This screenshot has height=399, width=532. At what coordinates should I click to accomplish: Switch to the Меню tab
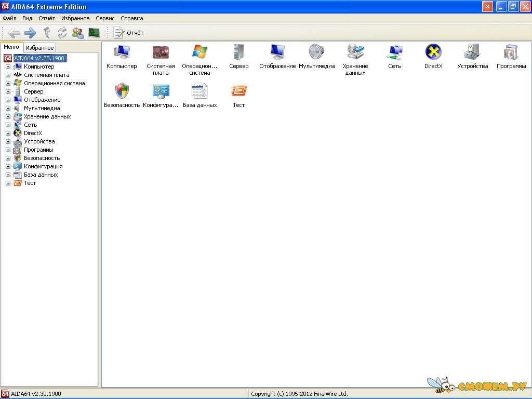(x=11, y=47)
